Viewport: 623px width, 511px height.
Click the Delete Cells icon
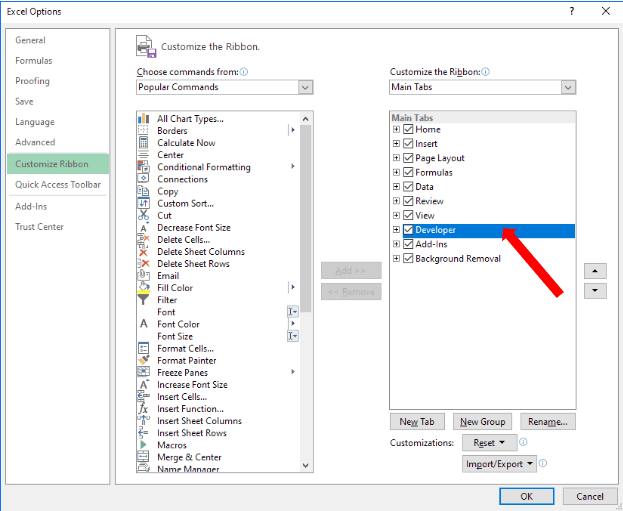tap(143, 239)
